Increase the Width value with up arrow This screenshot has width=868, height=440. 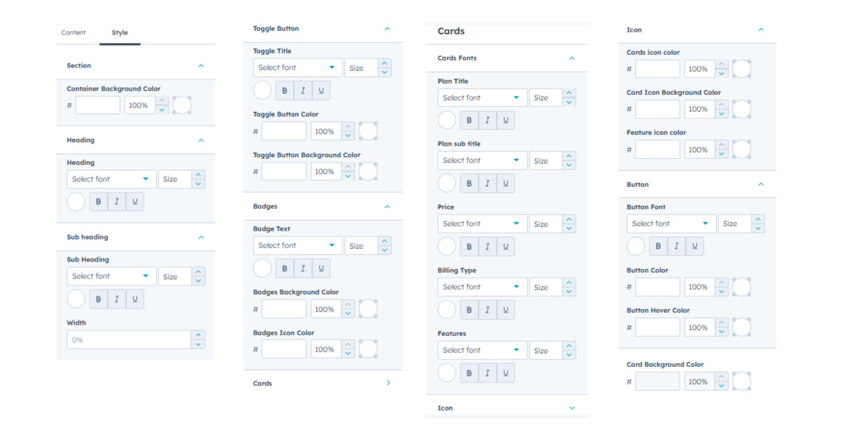pyautogui.click(x=198, y=335)
